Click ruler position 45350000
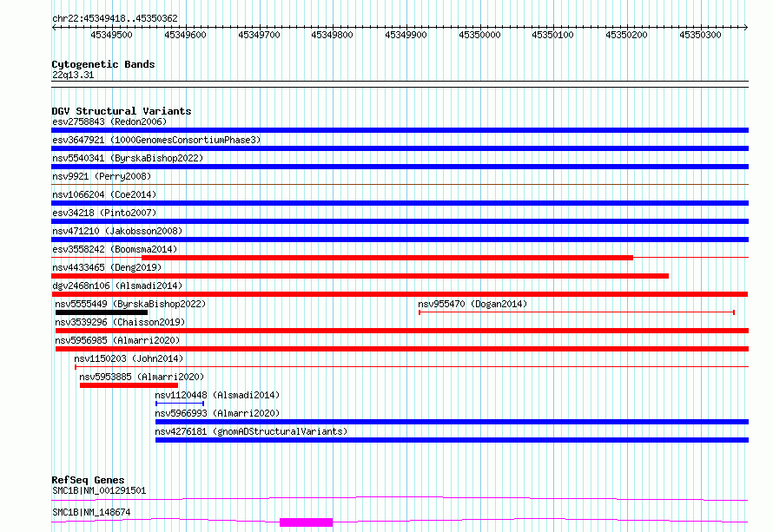Image resolution: width=773 pixels, height=532 pixels. 479,35
